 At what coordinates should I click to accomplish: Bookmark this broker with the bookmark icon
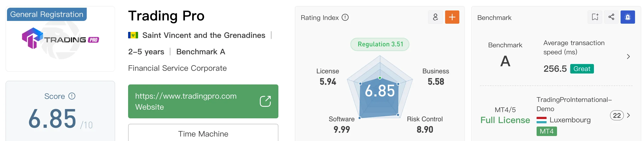[x=595, y=17]
